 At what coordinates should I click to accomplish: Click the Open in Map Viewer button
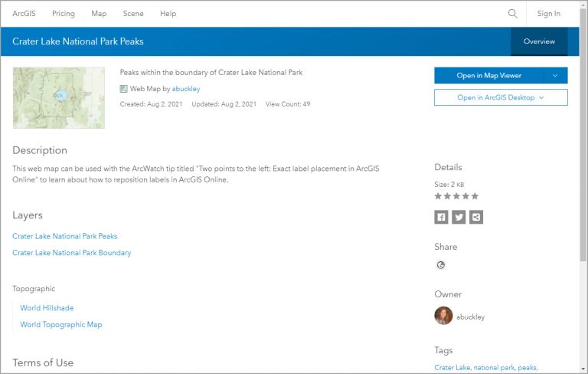(x=488, y=75)
